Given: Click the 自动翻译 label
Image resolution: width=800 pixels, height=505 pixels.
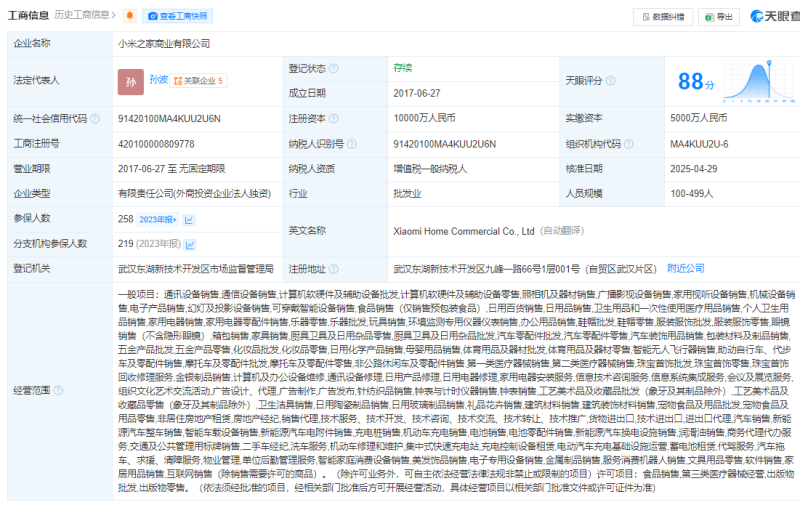Looking at the screenshot, I should tap(562, 231).
